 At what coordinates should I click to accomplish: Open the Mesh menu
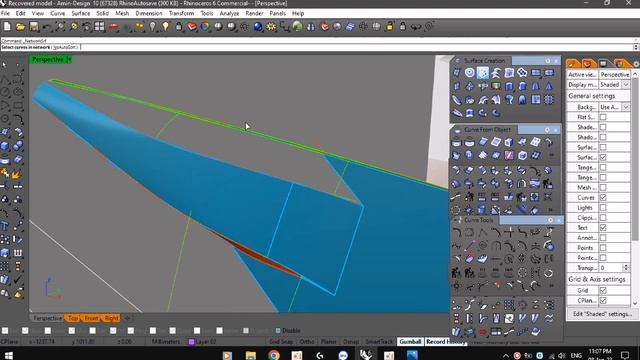[x=122, y=13]
